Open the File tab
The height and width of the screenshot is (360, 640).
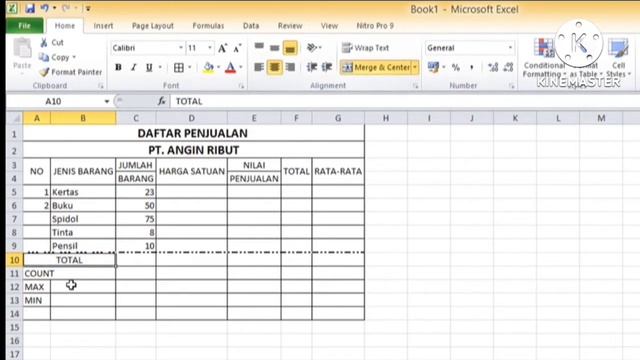pyautogui.click(x=24, y=26)
